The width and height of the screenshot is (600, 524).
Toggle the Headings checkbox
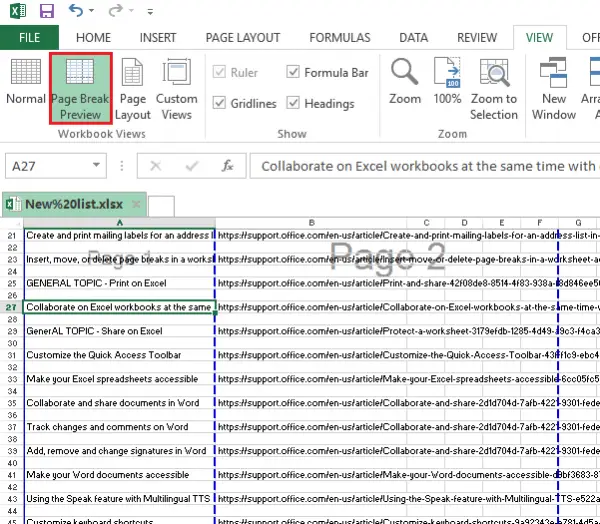click(293, 103)
